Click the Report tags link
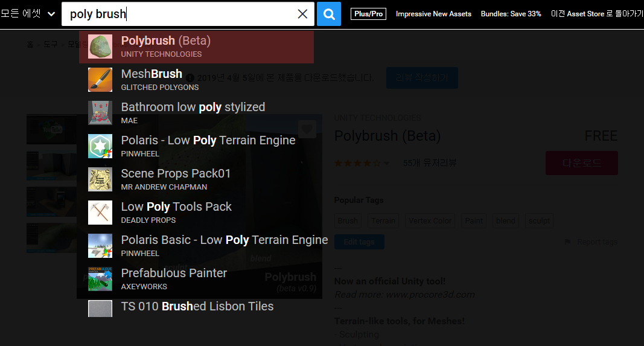 (598, 242)
